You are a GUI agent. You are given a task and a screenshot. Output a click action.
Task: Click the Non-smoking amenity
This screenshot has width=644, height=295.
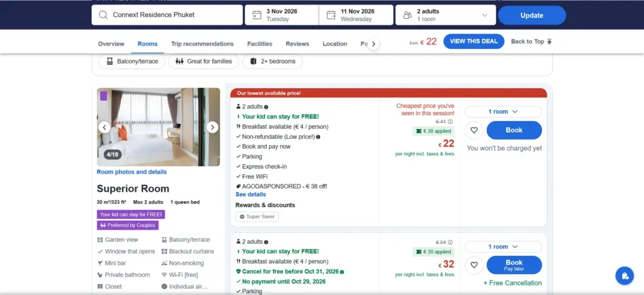pos(182,263)
